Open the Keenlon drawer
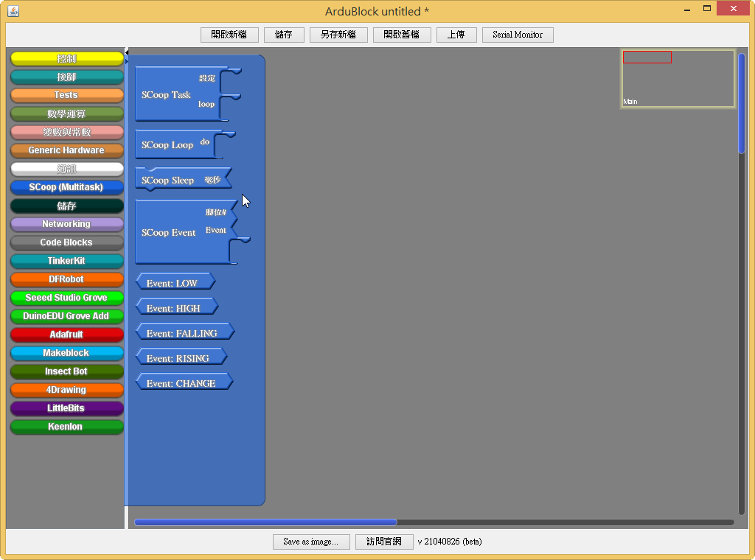Image resolution: width=755 pixels, height=560 pixels. [67, 426]
